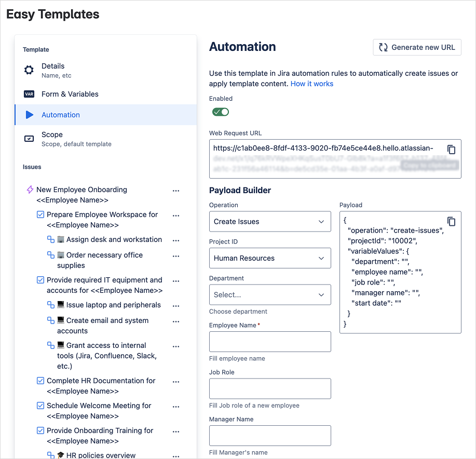Open more options for New Employee Onboarding
Image resolution: width=476 pixels, height=459 pixels.
[x=176, y=191]
